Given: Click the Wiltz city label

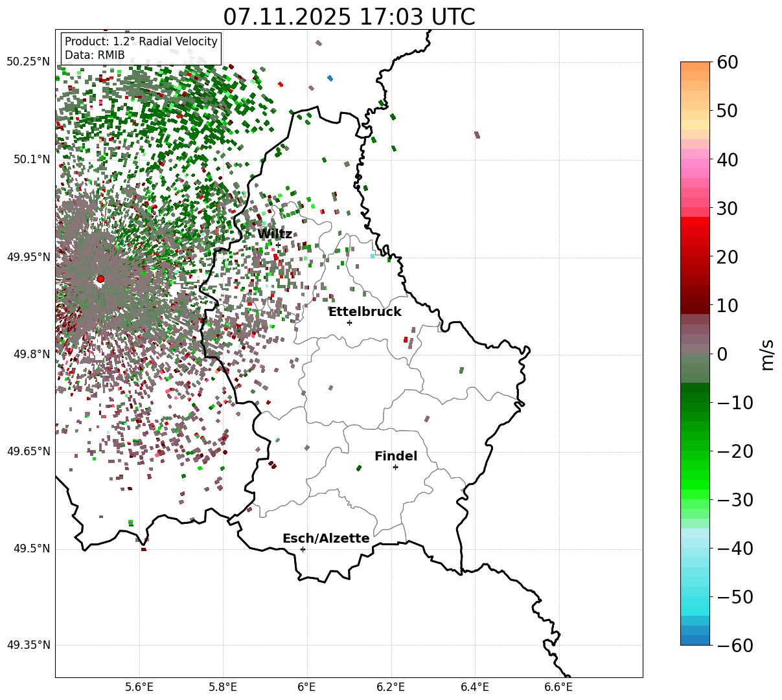Looking at the screenshot, I should [x=275, y=234].
